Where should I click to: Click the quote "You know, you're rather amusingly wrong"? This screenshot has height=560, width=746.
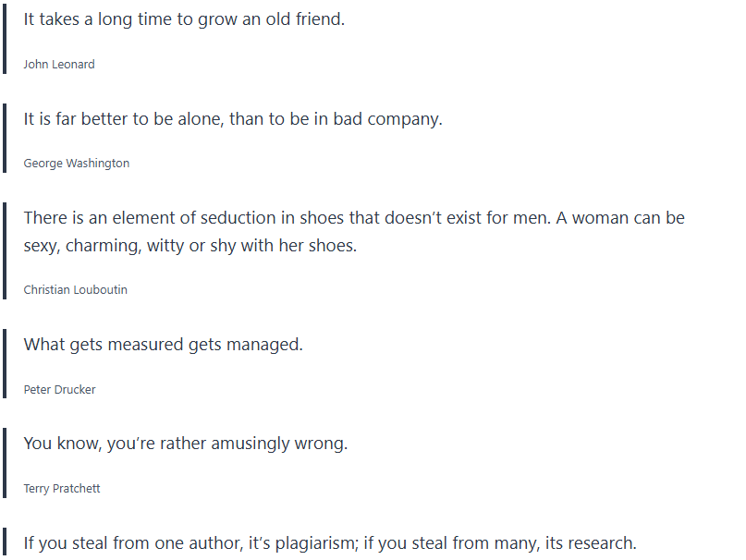click(186, 444)
